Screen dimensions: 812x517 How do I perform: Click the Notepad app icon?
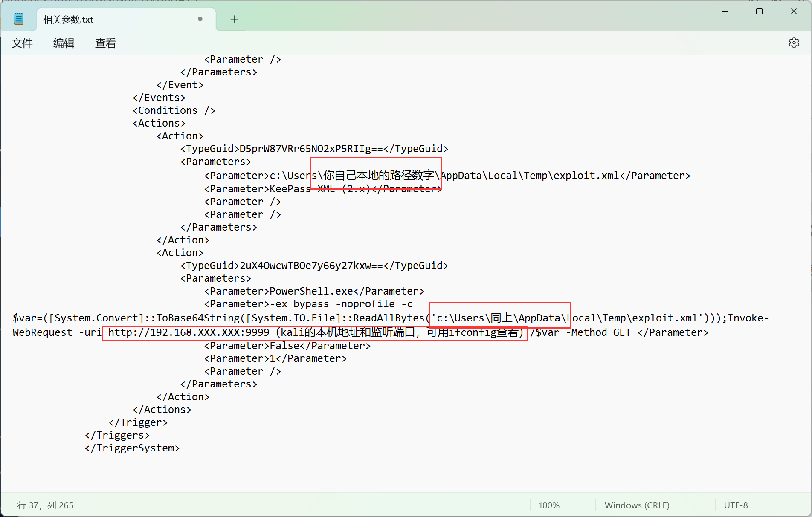tap(19, 19)
